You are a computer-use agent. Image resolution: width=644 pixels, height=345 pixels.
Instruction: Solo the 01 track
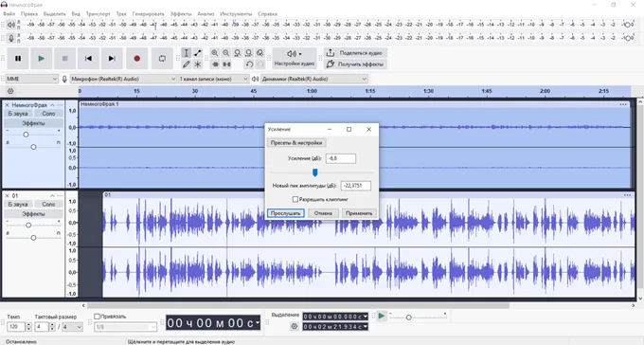tap(48, 205)
